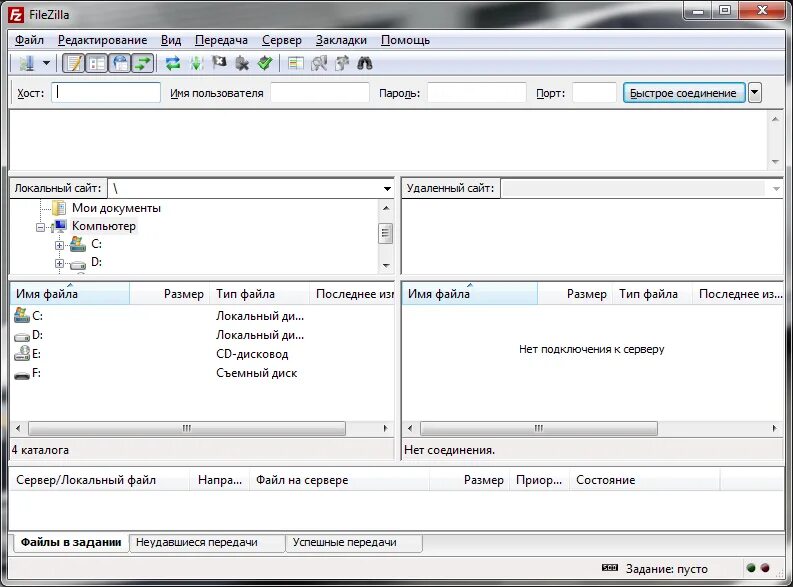Viewport: 793px width, 587px height.
Task: Click the green activity indicator in status bar
Action: 751,568
